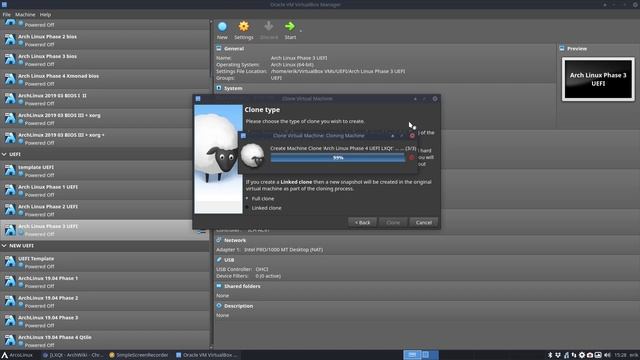Click the Cancel button in the clone dialog
The image size is (640, 360).
424,222
